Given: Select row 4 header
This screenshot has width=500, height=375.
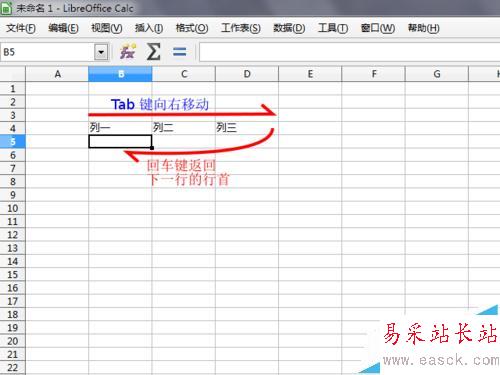Looking at the screenshot, I should coord(13,128).
